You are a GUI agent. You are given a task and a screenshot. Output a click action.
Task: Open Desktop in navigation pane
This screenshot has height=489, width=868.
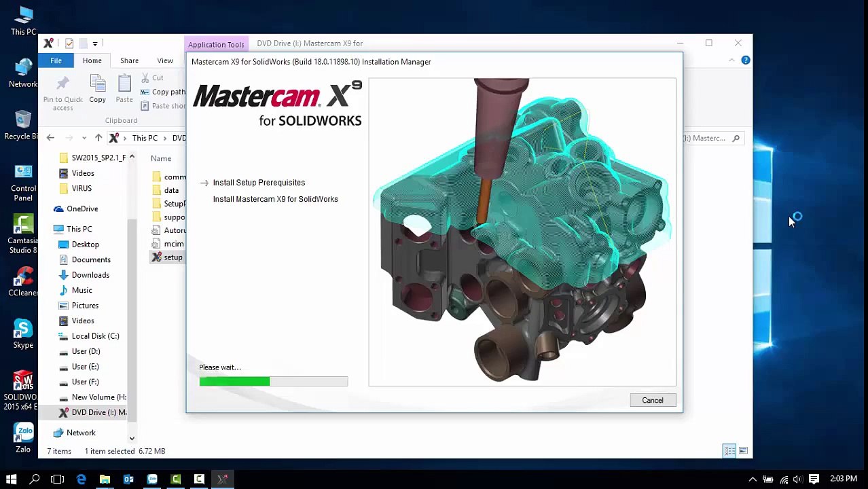click(79, 244)
